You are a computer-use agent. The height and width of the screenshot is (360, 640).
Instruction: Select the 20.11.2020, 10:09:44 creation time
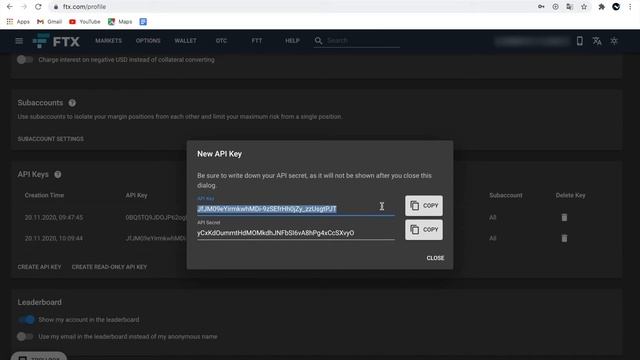[x=54, y=238]
